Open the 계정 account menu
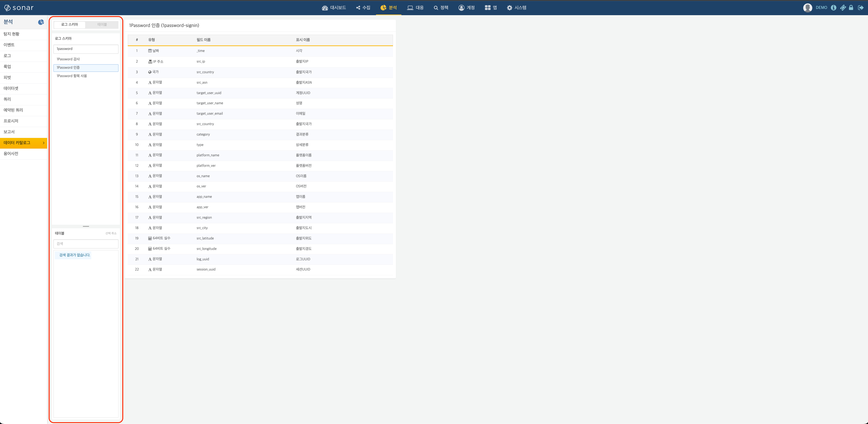Image resolution: width=868 pixels, height=424 pixels. (466, 7)
